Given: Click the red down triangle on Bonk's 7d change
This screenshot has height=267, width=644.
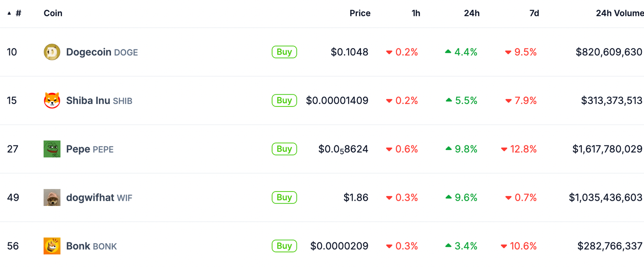Looking at the screenshot, I should (x=504, y=246).
